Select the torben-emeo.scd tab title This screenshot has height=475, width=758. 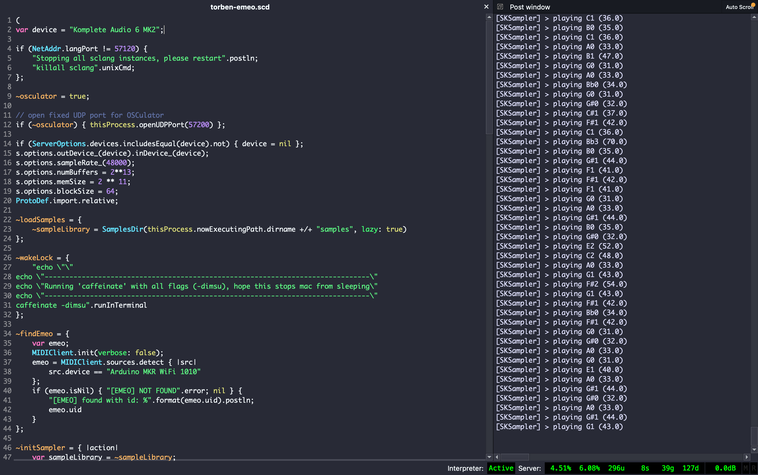pyautogui.click(x=239, y=6)
